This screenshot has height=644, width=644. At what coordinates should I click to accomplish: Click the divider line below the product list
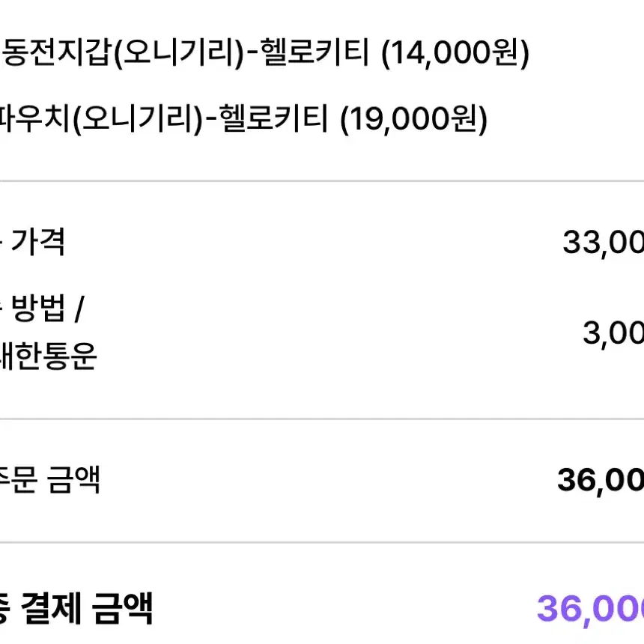pos(322,180)
